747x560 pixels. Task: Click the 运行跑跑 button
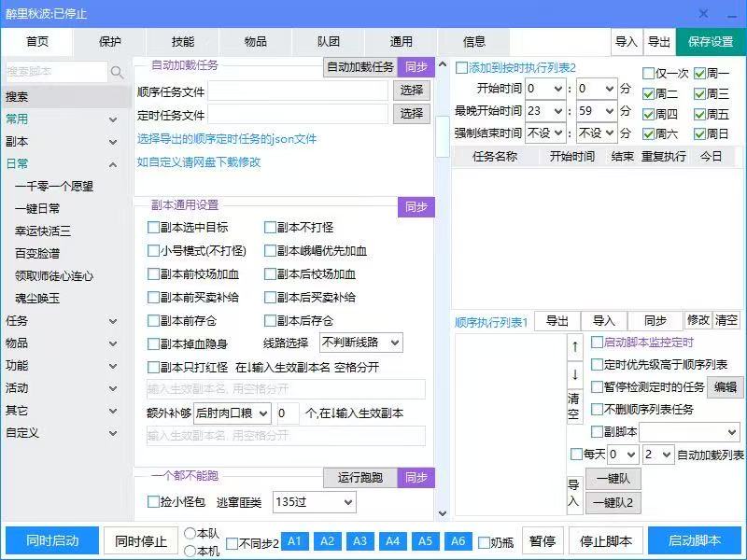point(360,478)
